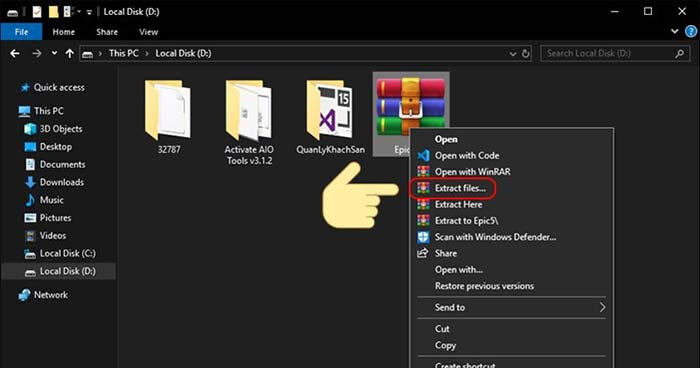Open the Visual Studio Code icon entry
The width and height of the screenshot is (700, 368).
423,155
